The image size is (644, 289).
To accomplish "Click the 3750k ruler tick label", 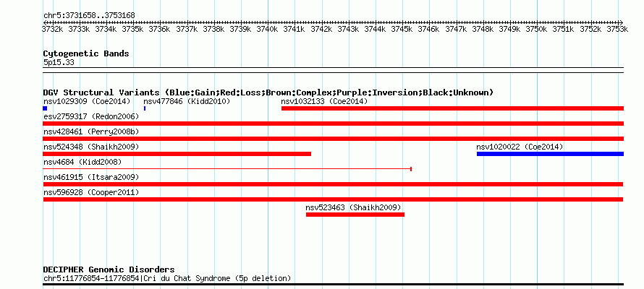I will tap(537, 29).
